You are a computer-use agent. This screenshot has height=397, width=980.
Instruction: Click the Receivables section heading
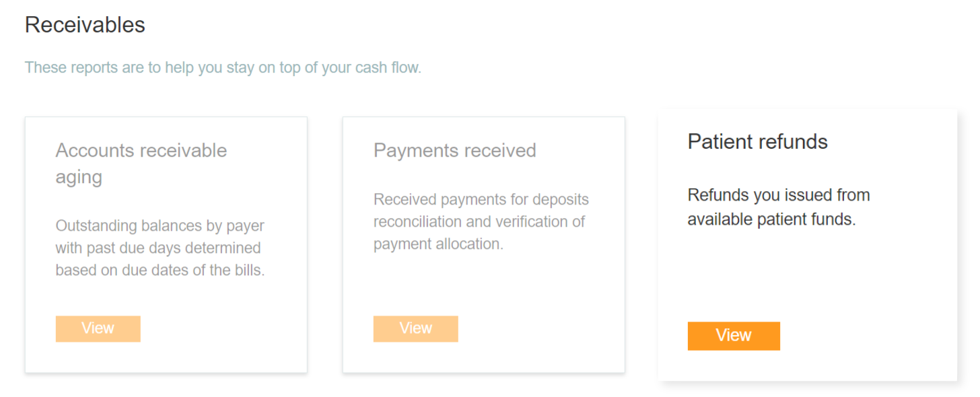pyautogui.click(x=85, y=25)
